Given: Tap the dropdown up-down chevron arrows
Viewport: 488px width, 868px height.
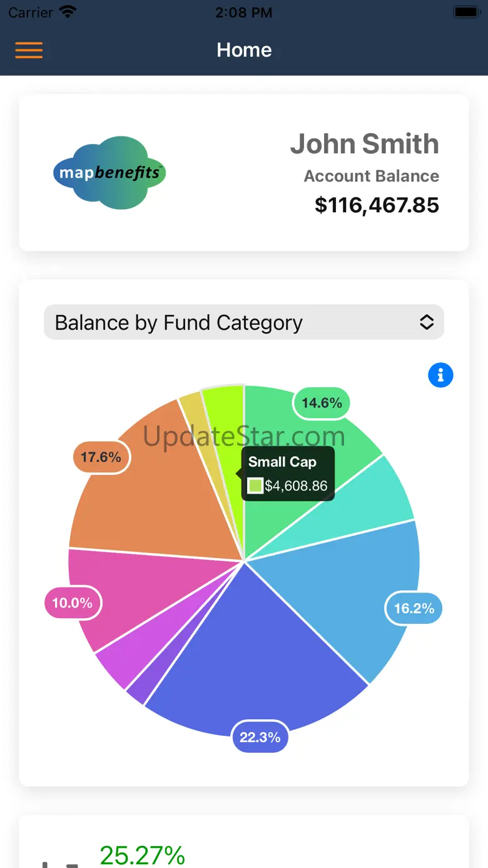Looking at the screenshot, I should pos(427,322).
